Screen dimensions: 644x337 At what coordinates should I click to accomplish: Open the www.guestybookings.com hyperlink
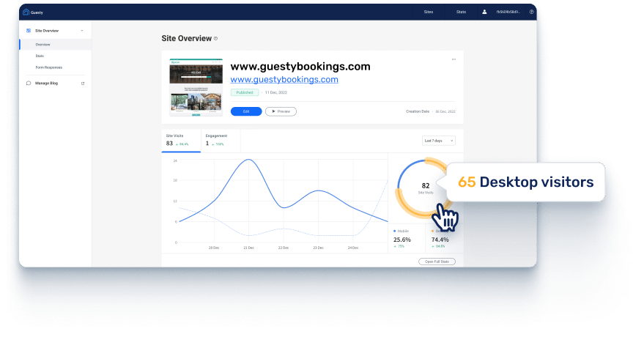coord(284,80)
